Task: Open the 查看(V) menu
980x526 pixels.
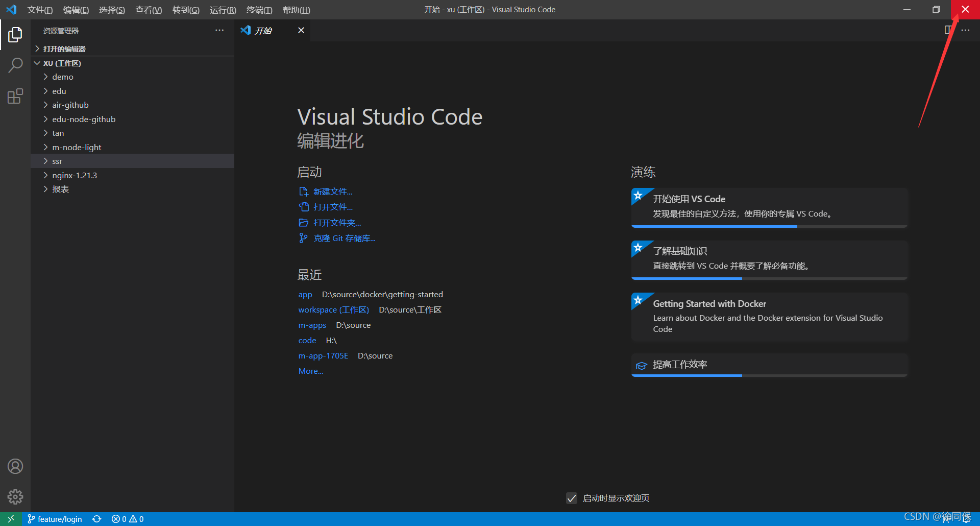Action: (x=149, y=10)
